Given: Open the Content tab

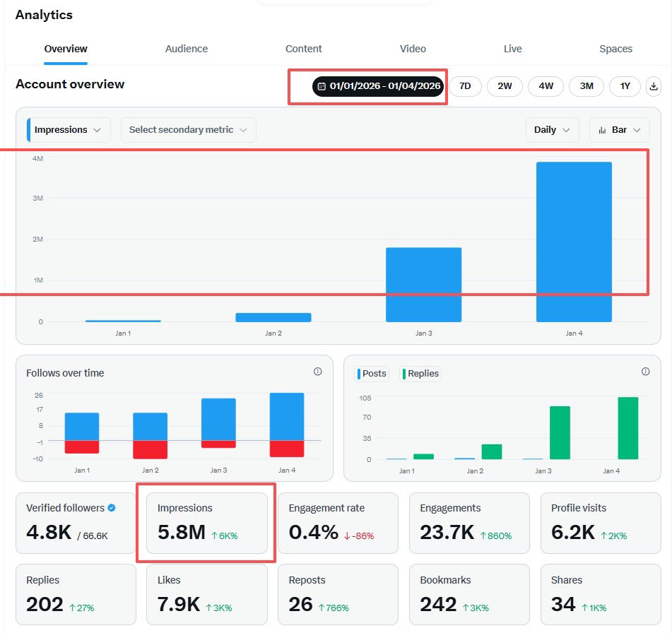Looking at the screenshot, I should [304, 49].
